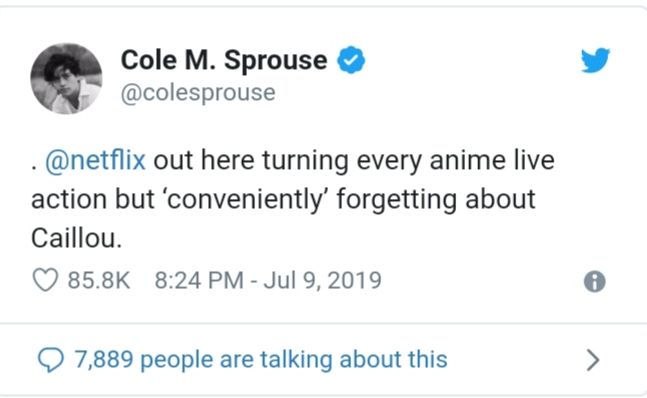Screen dimensions: 647x398
Task: Follow the @netflix mention link
Action: pyautogui.click(x=95, y=160)
